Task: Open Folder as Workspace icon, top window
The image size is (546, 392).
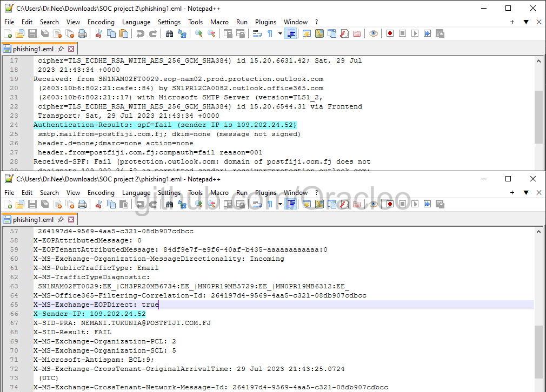Action: click(x=357, y=33)
